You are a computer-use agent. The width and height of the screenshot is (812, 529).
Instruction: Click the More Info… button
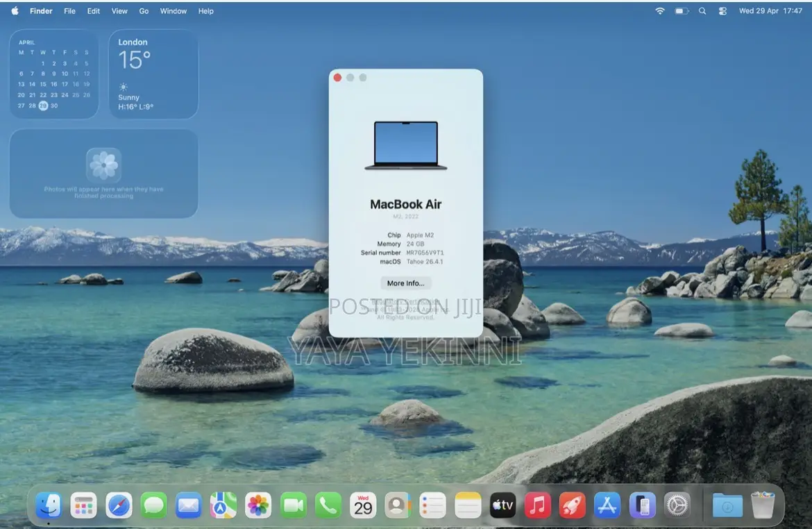click(x=405, y=283)
